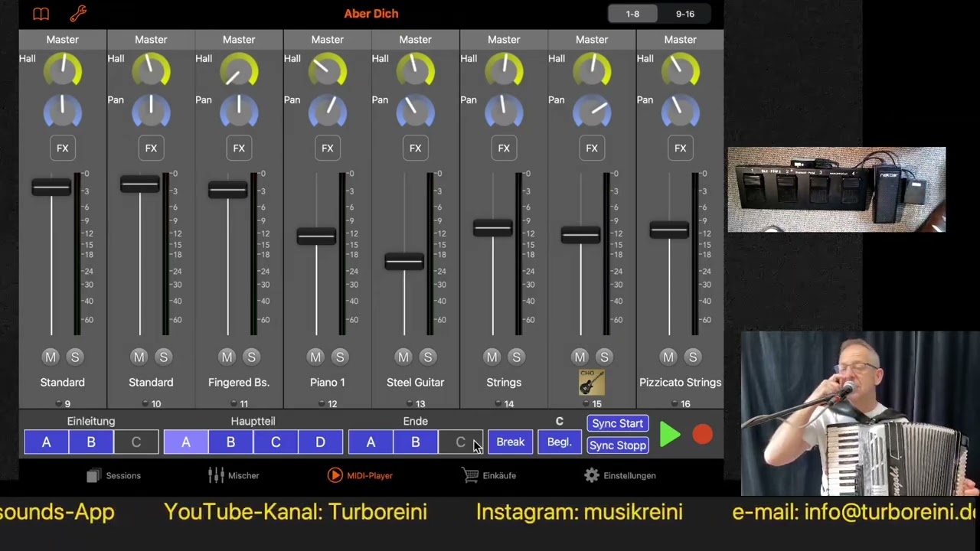This screenshot has height=551, width=980.
Task: Open the Sessions tab
Action: click(113, 475)
